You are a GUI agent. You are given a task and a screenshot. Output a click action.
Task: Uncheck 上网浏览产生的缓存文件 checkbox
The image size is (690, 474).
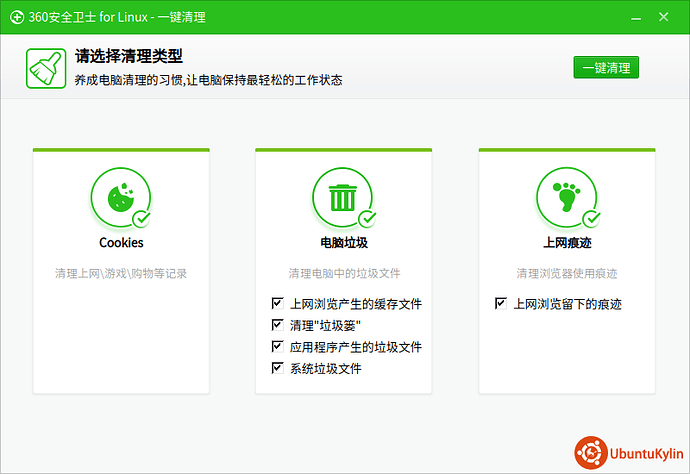pyautogui.click(x=277, y=303)
